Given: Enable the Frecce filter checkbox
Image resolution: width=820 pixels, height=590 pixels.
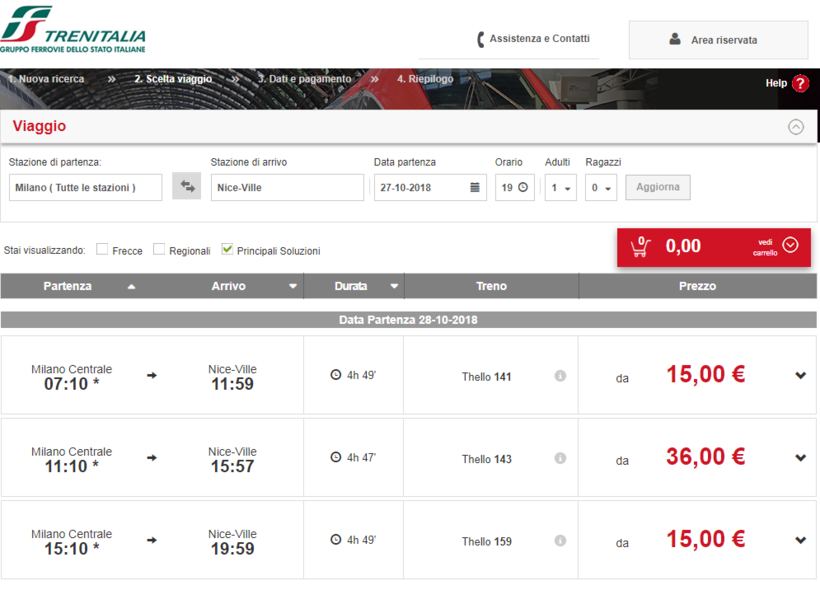Looking at the screenshot, I should coord(102,250).
